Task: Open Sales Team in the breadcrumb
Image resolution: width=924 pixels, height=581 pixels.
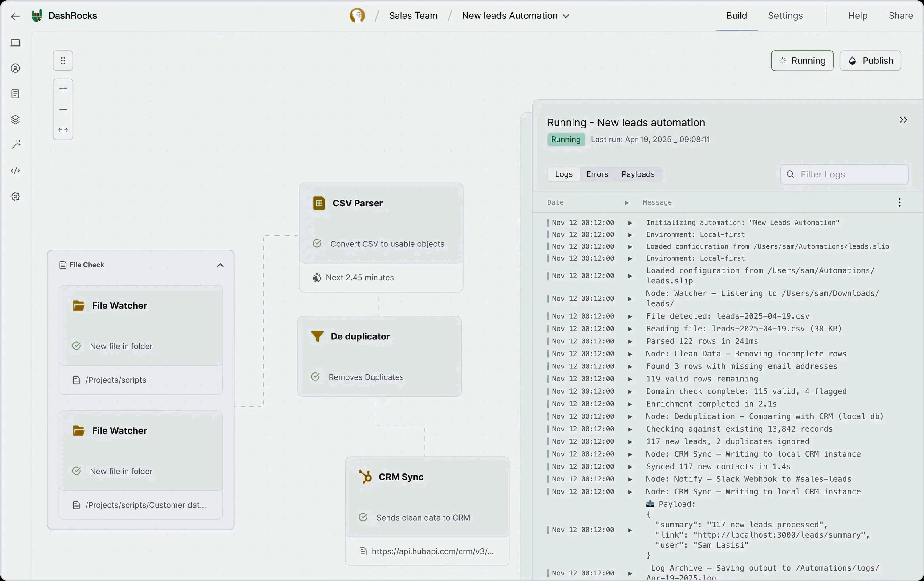Action: point(413,16)
